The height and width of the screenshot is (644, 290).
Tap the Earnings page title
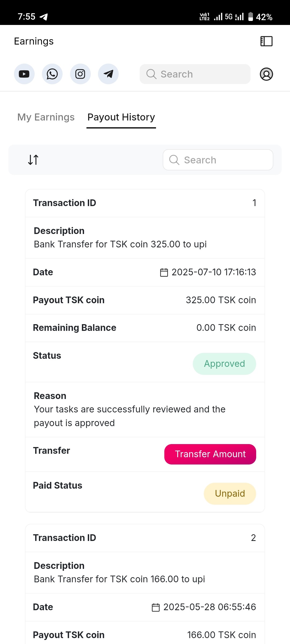coord(34,41)
